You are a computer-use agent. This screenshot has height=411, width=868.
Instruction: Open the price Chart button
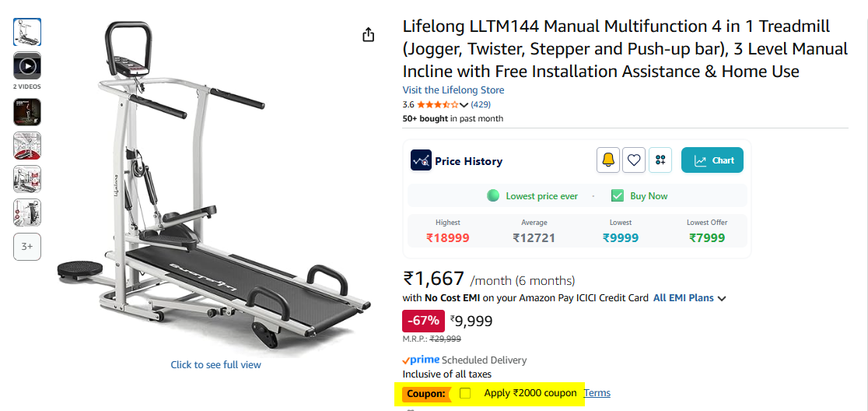[712, 160]
